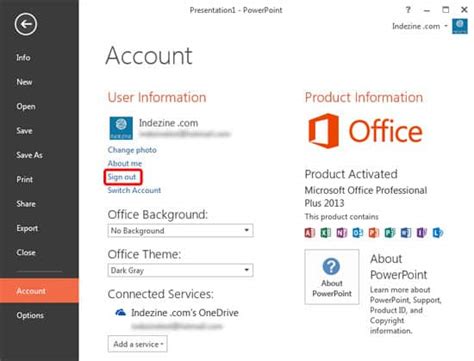Click Save in the sidebar
Viewport: 474px width, 361px height.
[x=24, y=131]
